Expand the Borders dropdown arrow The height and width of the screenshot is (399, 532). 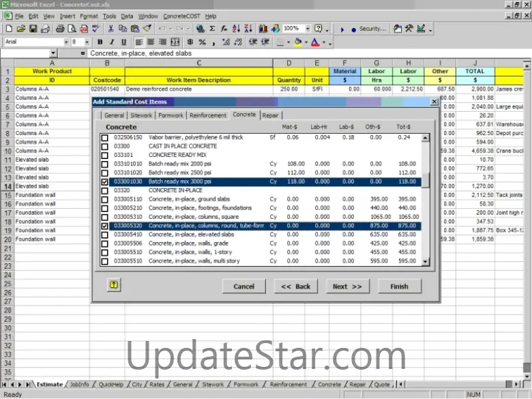tap(289, 42)
